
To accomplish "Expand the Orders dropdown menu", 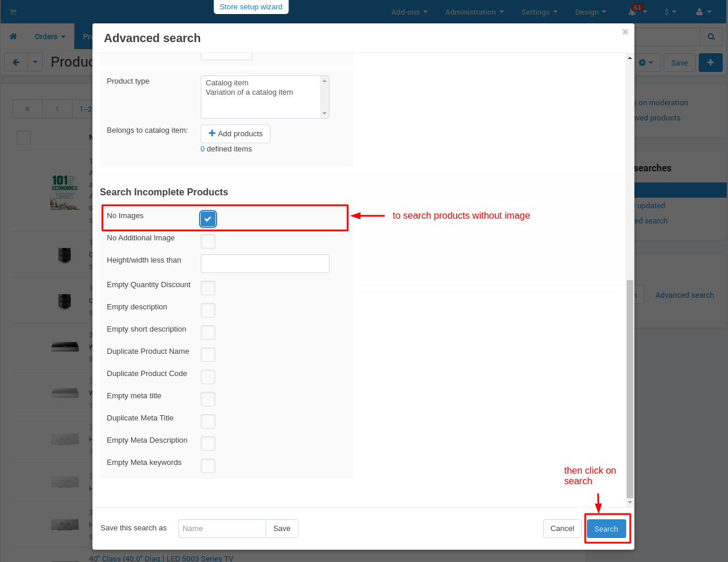I will point(50,36).
